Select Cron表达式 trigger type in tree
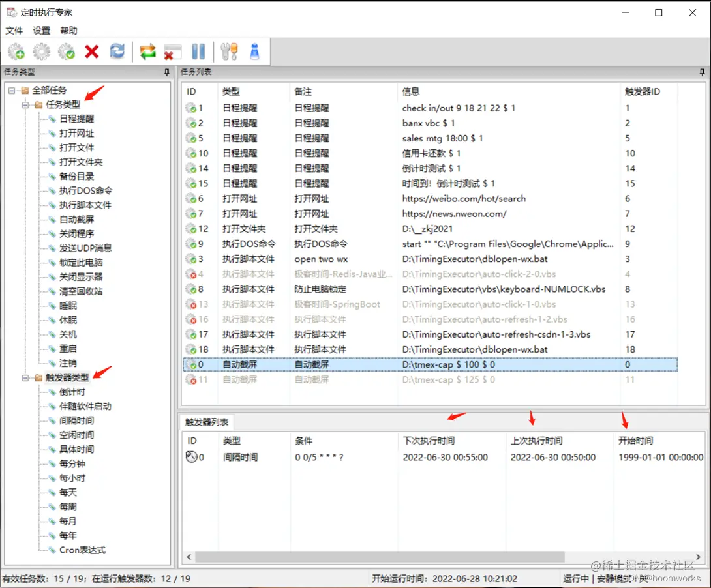 (x=83, y=550)
